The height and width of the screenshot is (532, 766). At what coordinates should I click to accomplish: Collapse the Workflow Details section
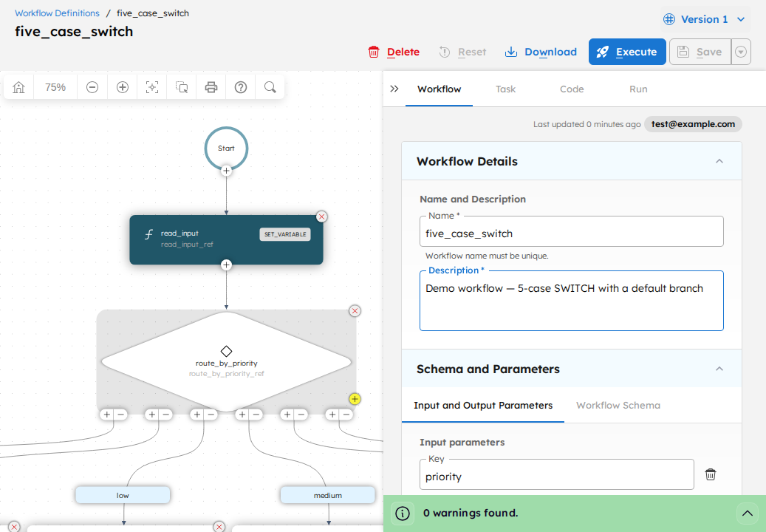click(x=719, y=161)
